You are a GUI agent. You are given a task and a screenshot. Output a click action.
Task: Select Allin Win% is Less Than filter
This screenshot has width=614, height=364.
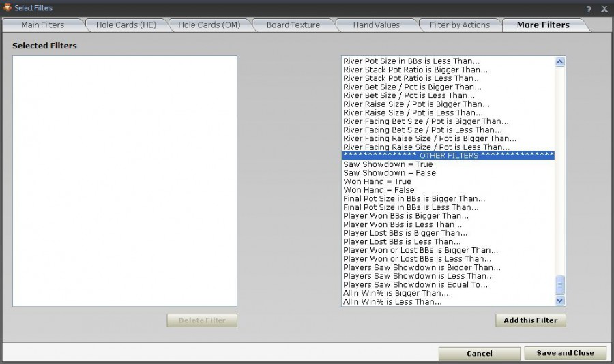click(392, 302)
